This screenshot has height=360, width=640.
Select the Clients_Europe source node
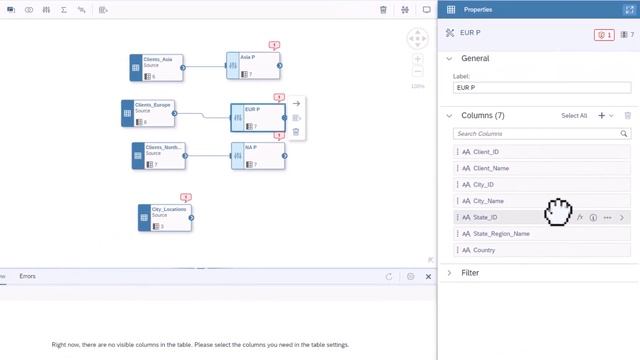148,113
